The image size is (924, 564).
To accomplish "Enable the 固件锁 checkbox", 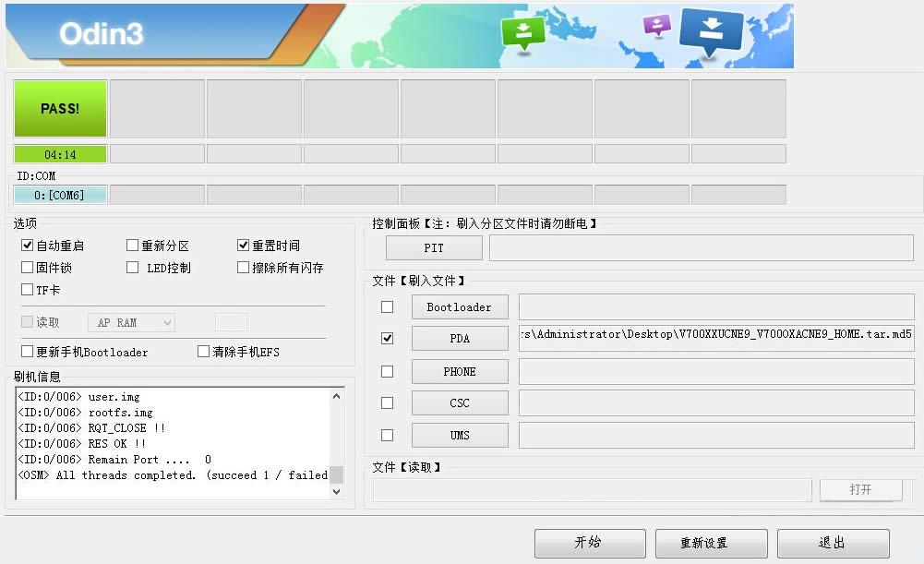I will (27, 268).
